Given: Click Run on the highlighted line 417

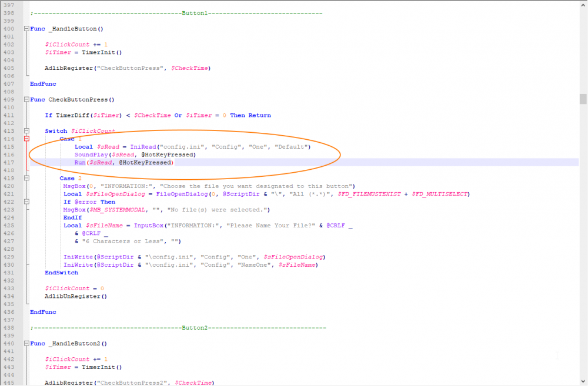Looking at the screenshot, I should (80, 163).
